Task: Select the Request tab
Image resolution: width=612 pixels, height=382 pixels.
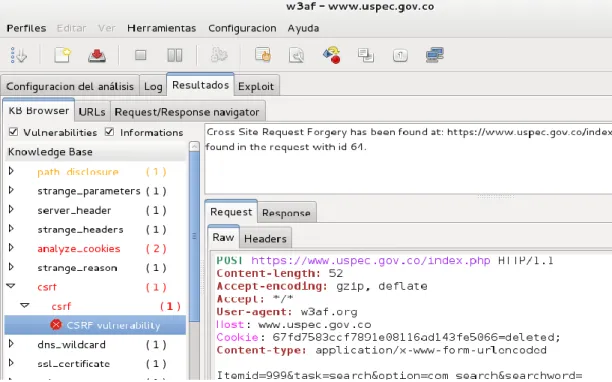Action: [x=231, y=212]
